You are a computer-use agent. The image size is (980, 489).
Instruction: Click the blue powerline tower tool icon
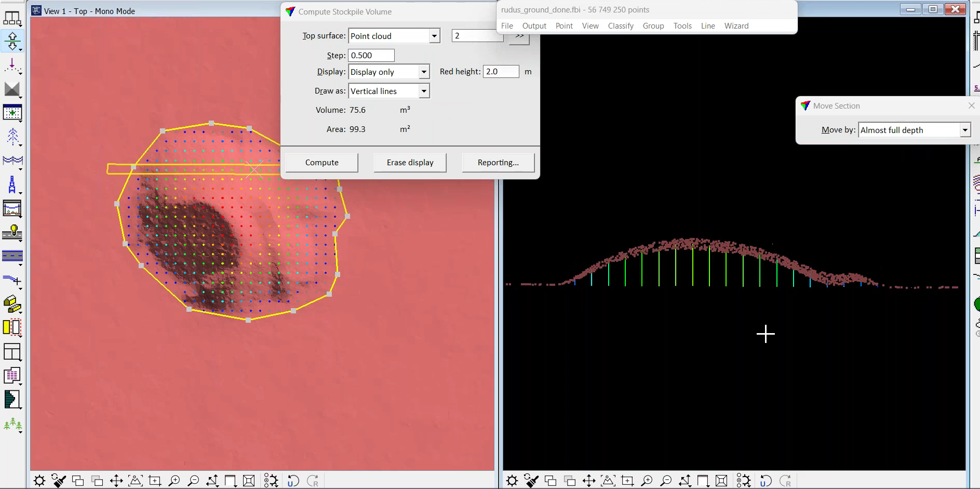[12, 184]
